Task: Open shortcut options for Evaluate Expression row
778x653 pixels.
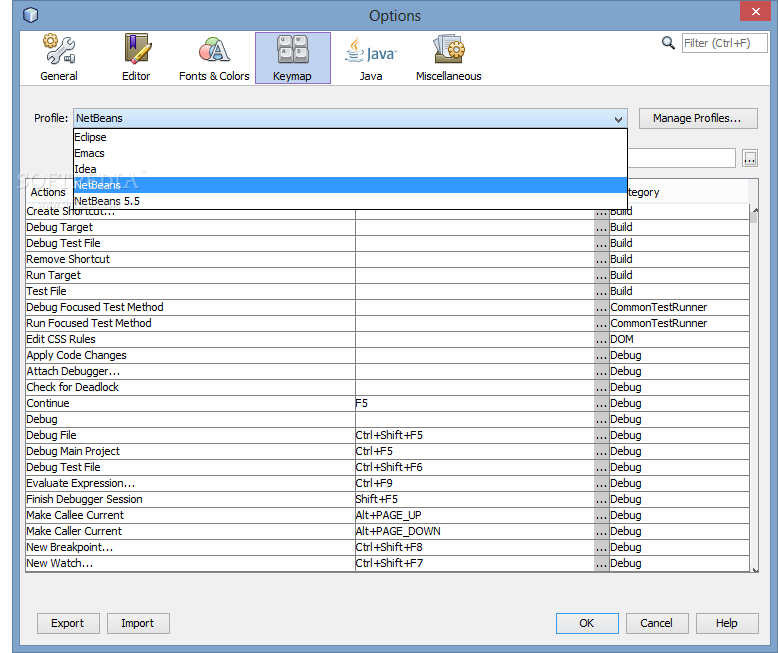Action: click(601, 484)
